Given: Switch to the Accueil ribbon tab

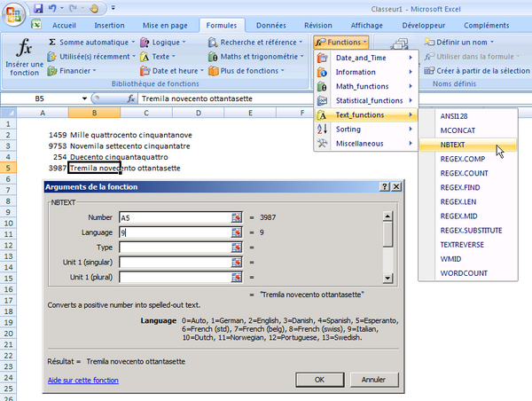Looking at the screenshot, I should (x=64, y=26).
